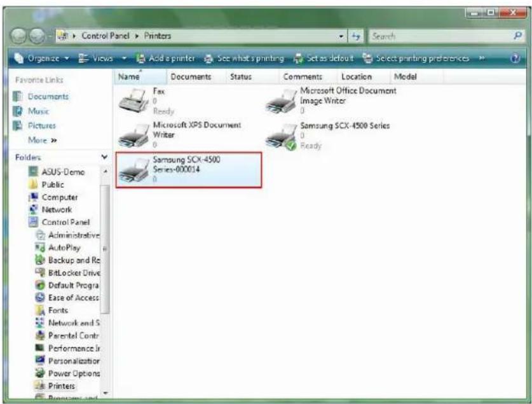Click Control Panel in the breadcrumb

(x=106, y=36)
